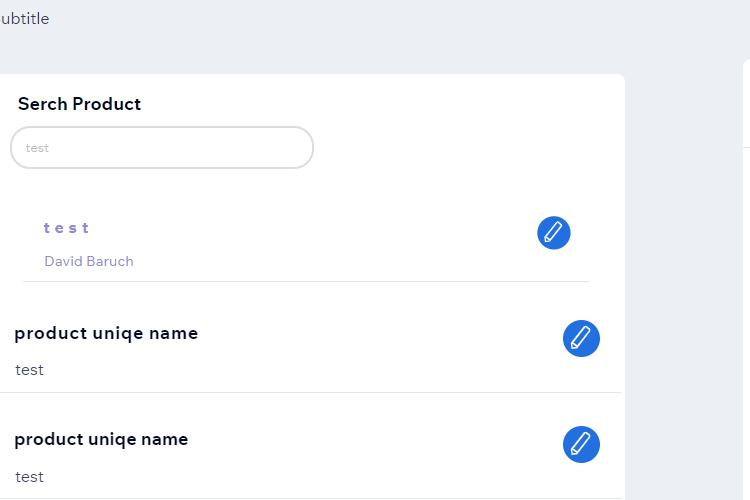Click the grey page background beside the card
Viewport: 750px width, 500px height.
pyautogui.click(x=684, y=287)
